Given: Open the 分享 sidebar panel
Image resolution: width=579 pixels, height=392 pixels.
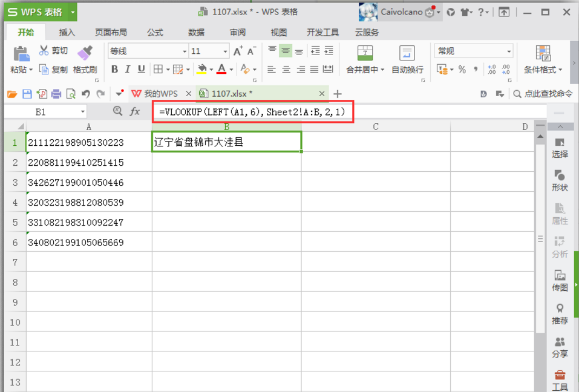Looking at the screenshot, I should 560,347.
